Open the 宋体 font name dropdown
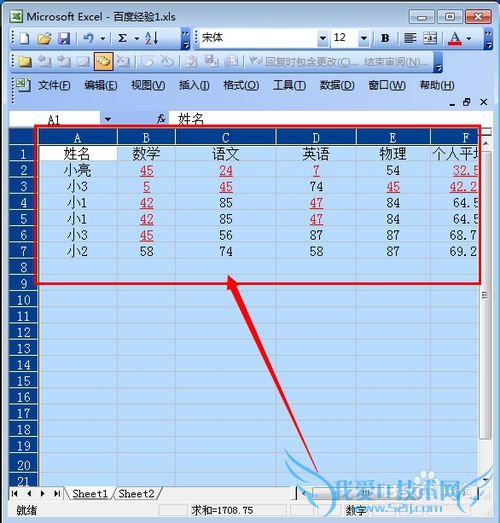Viewport: 500px width, 523px height. coord(323,38)
